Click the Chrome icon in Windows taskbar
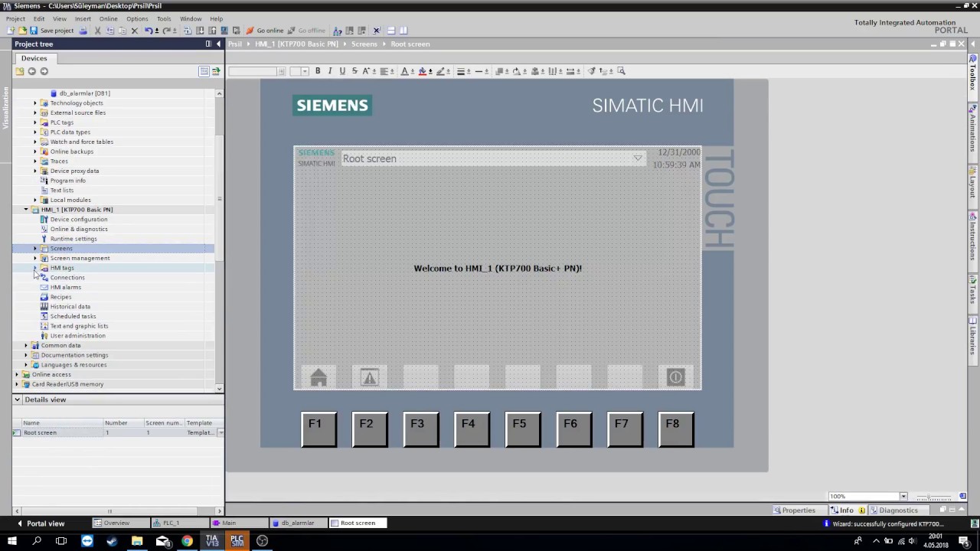The height and width of the screenshot is (551, 980). click(187, 541)
